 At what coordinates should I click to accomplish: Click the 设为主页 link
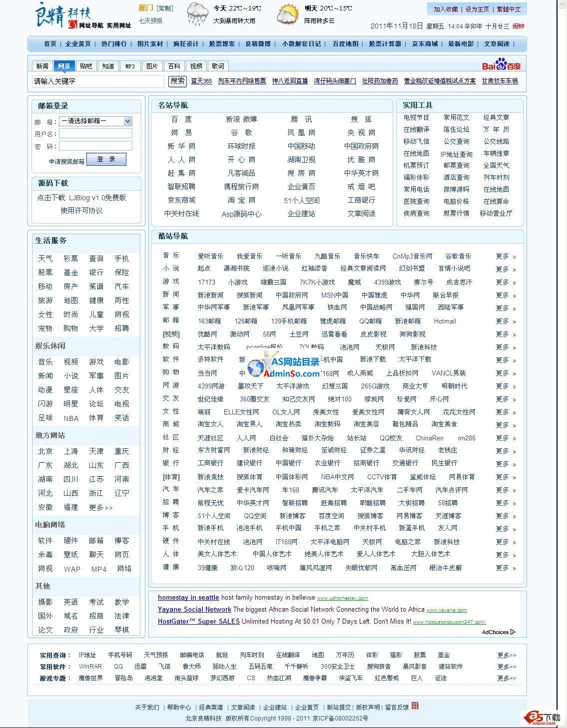coord(477,9)
